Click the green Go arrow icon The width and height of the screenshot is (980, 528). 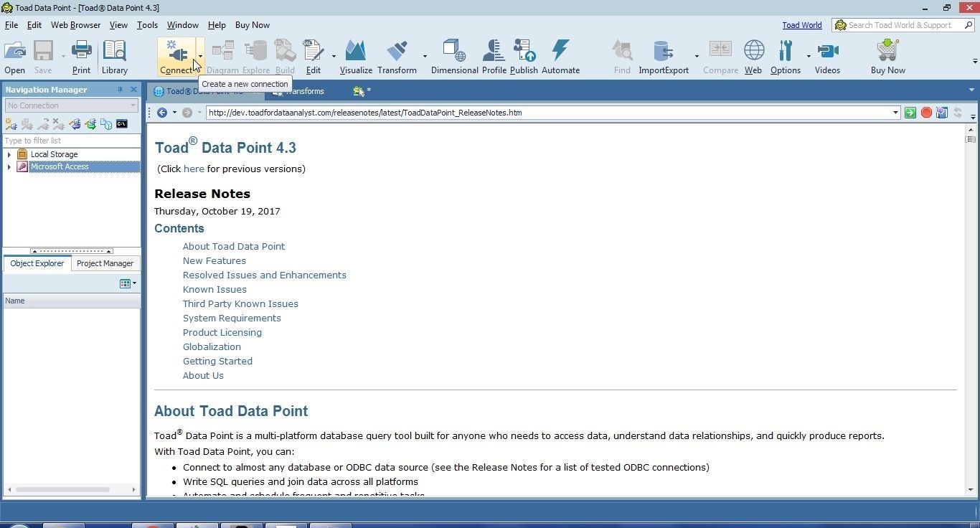(910, 113)
